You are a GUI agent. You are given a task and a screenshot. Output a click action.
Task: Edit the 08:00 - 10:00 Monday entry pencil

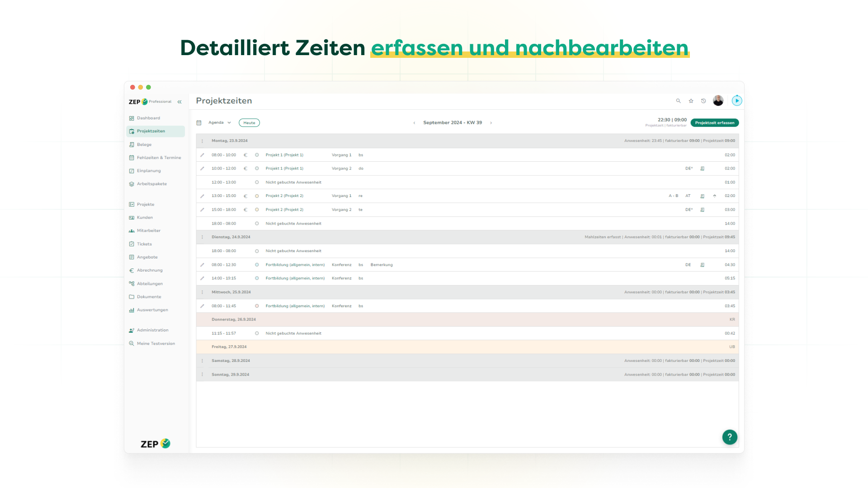tap(202, 155)
